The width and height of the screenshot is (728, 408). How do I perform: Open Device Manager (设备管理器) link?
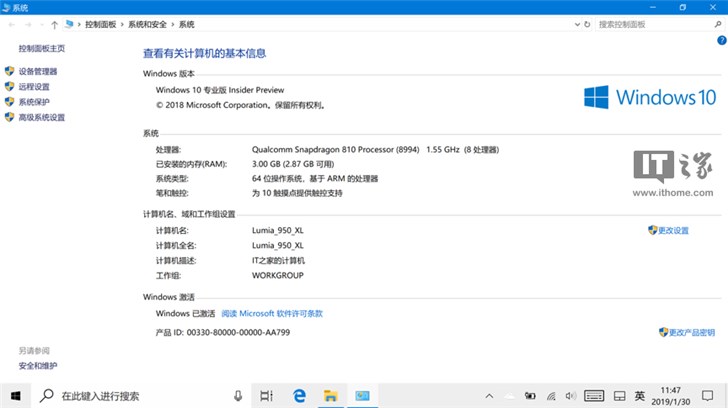[x=38, y=71]
